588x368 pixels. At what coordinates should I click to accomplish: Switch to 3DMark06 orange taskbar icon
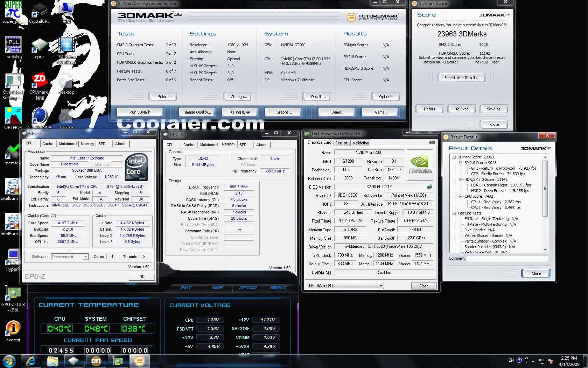pyautogui.click(x=139, y=361)
